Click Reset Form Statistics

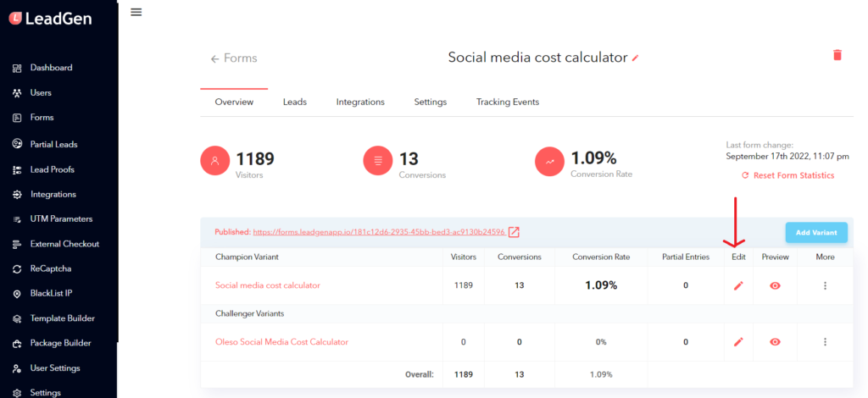click(x=787, y=175)
